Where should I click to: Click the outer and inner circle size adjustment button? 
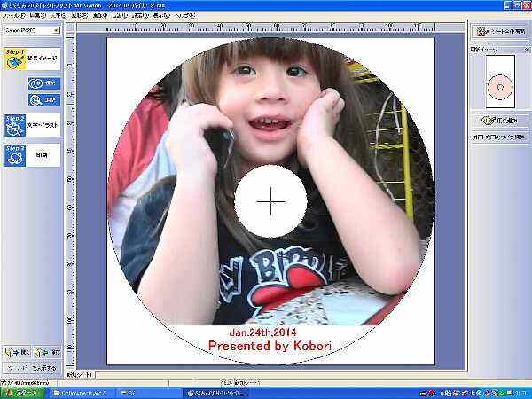point(500,137)
